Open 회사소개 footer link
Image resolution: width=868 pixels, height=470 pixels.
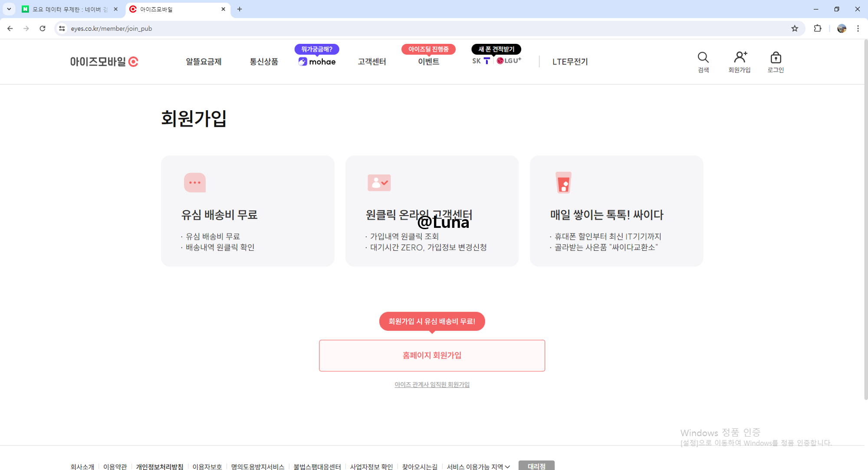click(82, 467)
